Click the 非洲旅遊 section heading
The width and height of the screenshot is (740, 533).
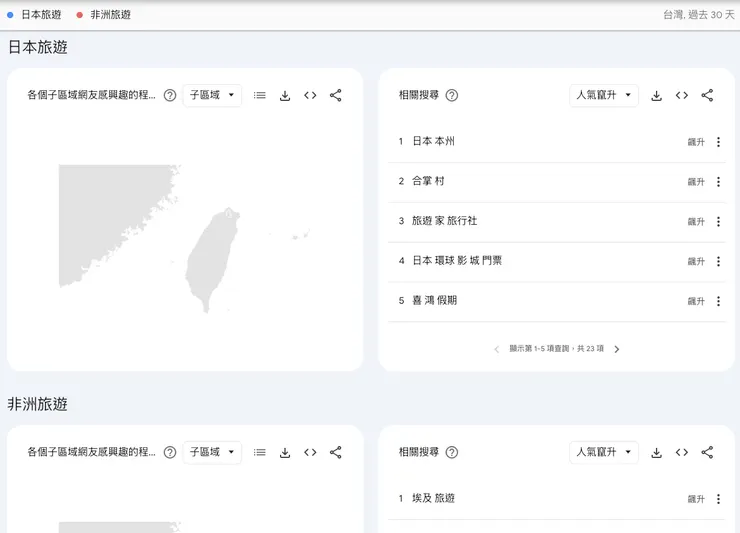coord(38,404)
